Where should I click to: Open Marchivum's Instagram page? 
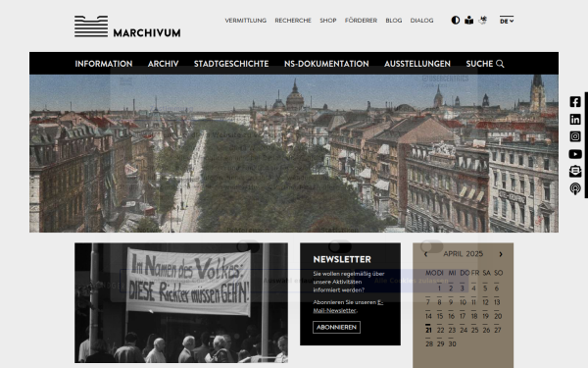pos(575,136)
